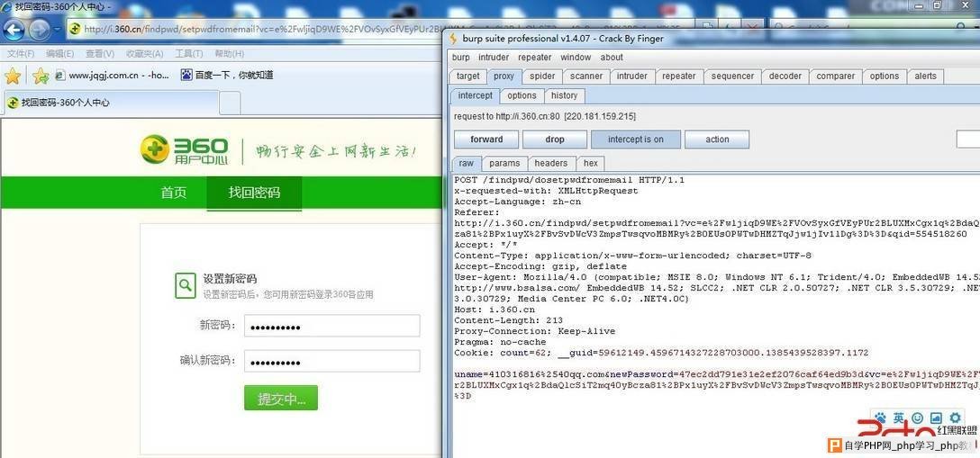Open the 百度一下 bookmark
980x458 pixels.
point(227,75)
